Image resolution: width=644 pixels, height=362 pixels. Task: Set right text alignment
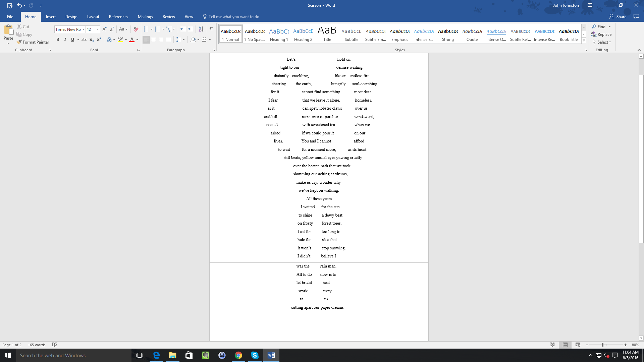pos(161,40)
